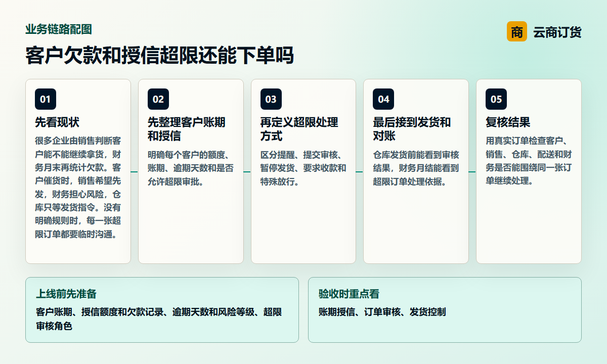The width and height of the screenshot is (607, 364).
Task: Click the paragraph starting 用真实订单检查客户
Action: coord(529,161)
